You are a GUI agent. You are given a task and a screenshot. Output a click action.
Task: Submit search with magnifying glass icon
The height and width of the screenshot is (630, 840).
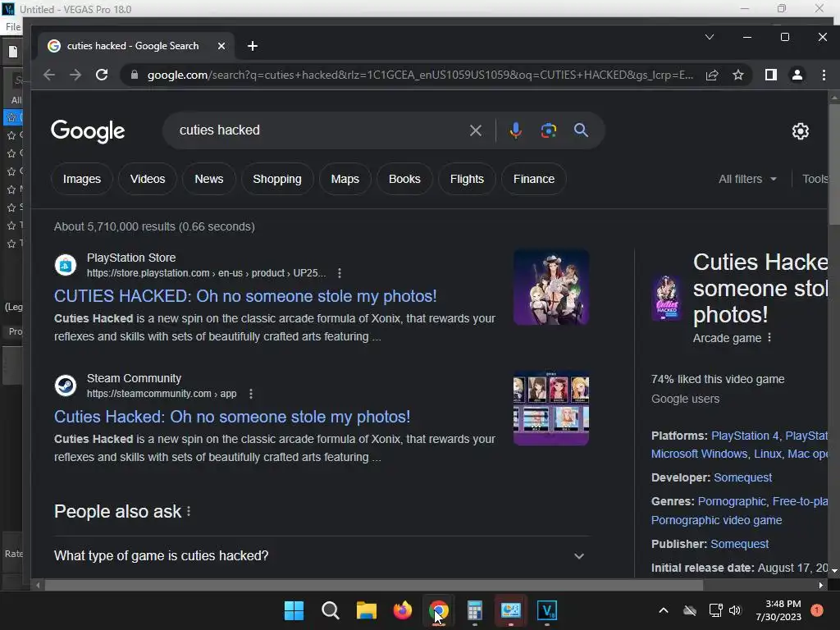pos(582,130)
